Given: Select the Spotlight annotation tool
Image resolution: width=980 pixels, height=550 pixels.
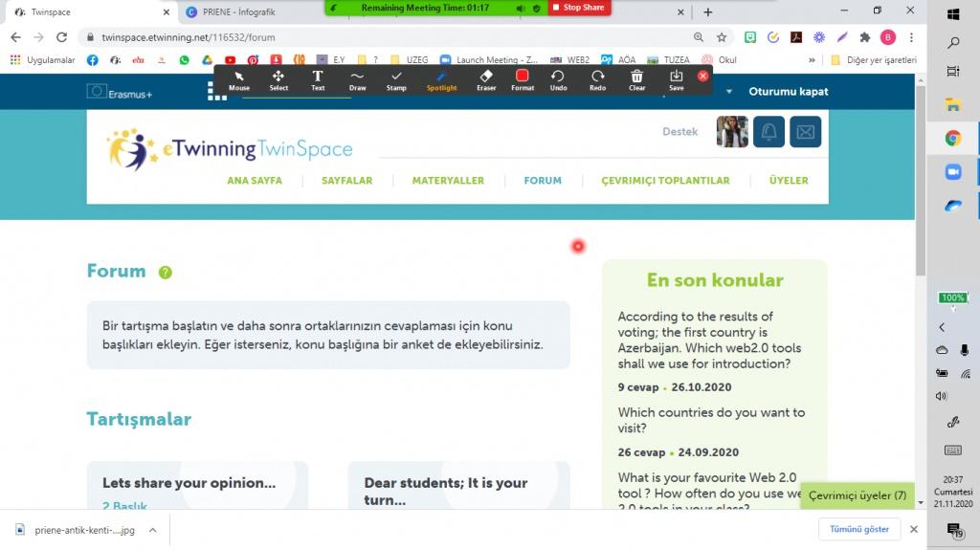Looking at the screenshot, I should pyautogui.click(x=441, y=80).
